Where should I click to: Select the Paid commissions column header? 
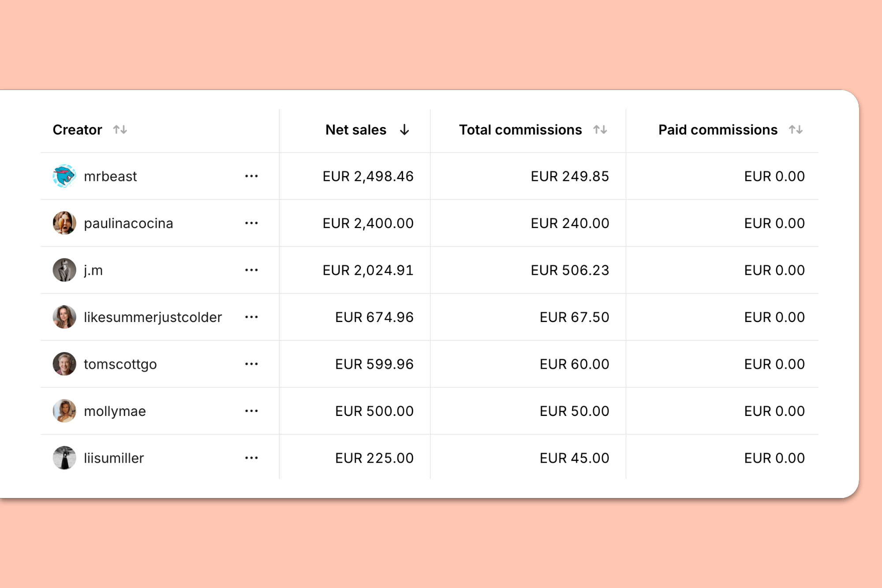[718, 130]
